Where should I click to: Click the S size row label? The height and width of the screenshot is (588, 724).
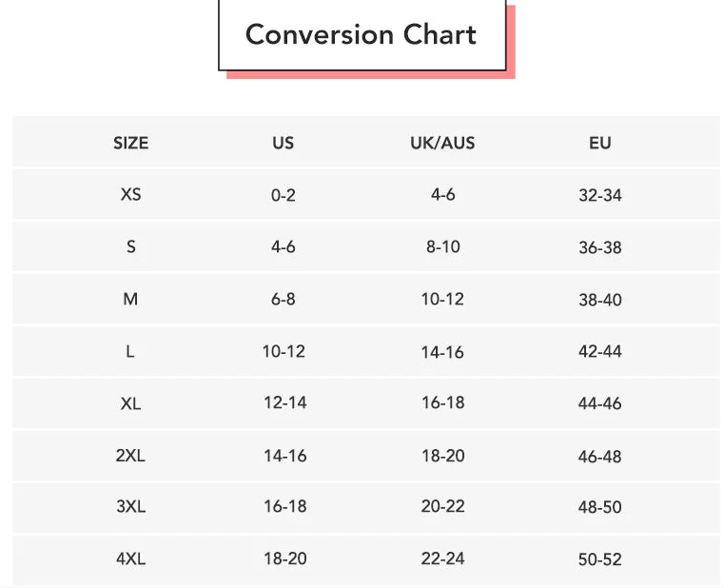pos(131,247)
